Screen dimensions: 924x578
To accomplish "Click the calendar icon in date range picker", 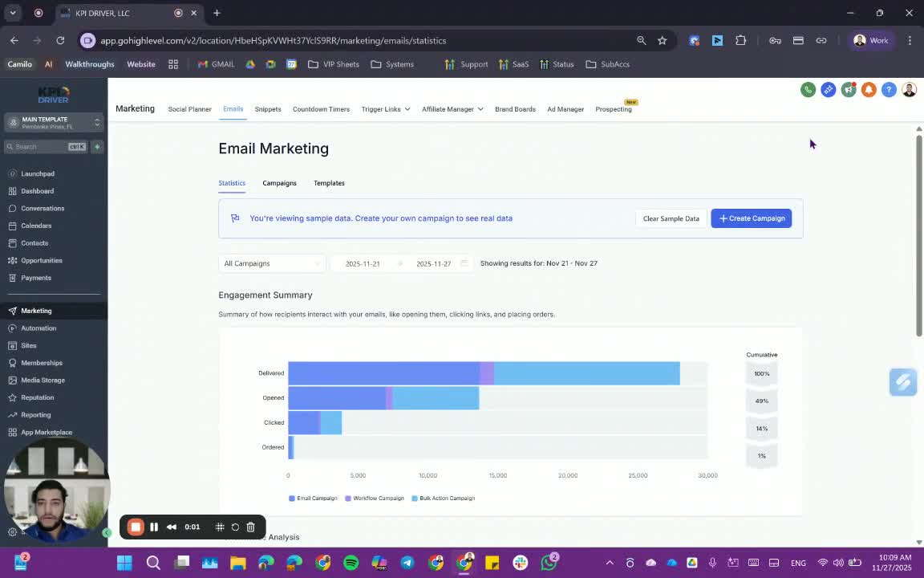I will click(x=464, y=263).
